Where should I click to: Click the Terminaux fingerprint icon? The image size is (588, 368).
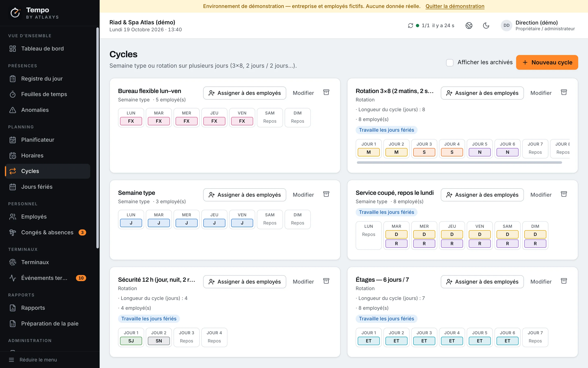[13, 262]
